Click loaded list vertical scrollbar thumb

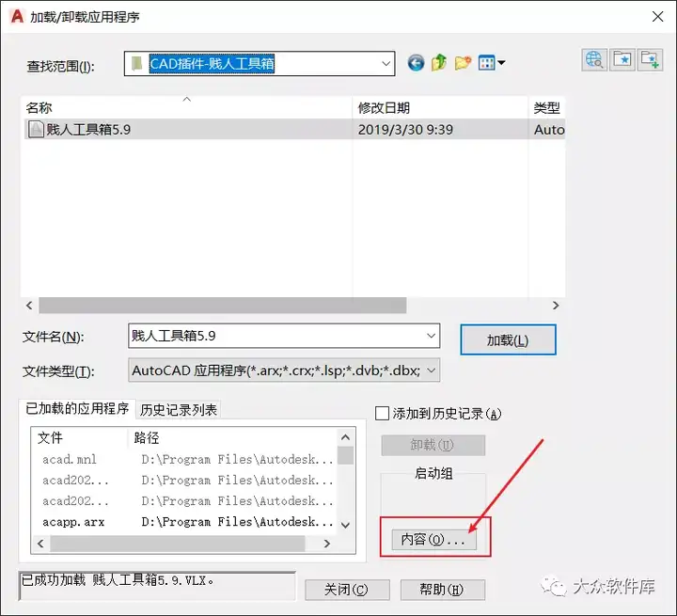pyautogui.click(x=345, y=455)
